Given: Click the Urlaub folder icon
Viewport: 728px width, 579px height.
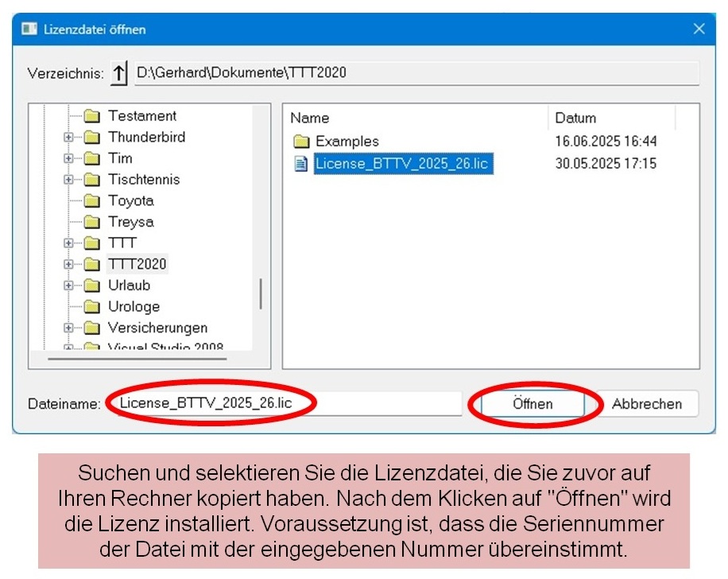Looking at the screenshot, I should pyautogui.click(x=91, y=286).
